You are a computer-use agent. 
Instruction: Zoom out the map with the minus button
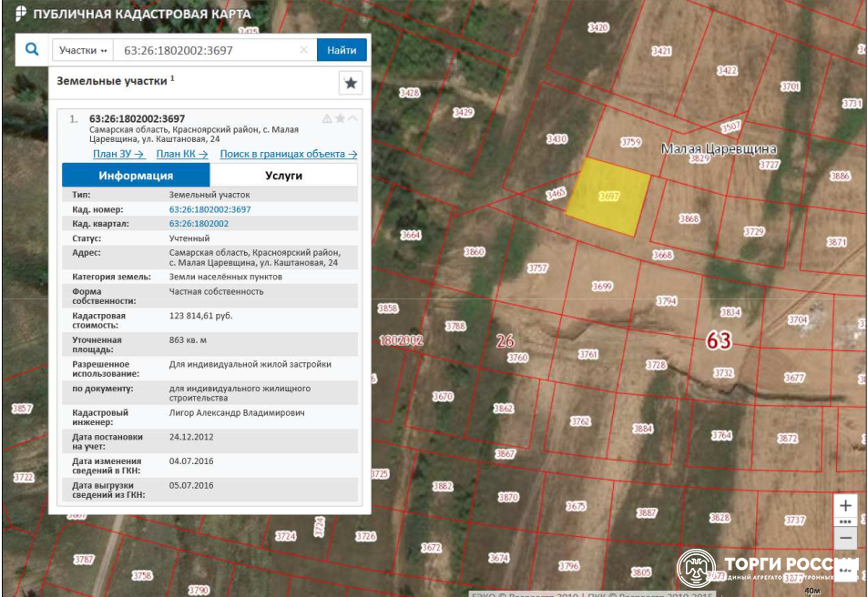tap(846, 538)
